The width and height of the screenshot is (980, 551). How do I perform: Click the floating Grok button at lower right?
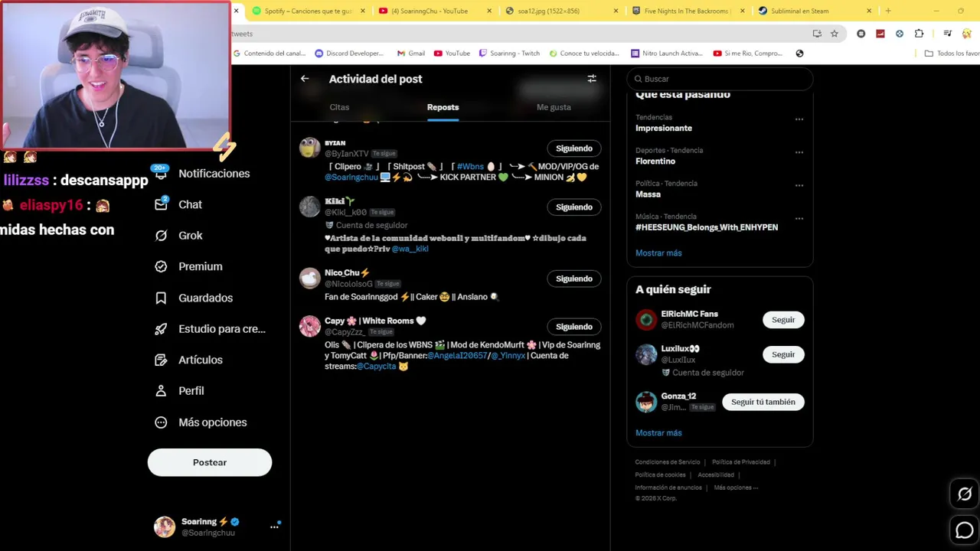point(965,494)
